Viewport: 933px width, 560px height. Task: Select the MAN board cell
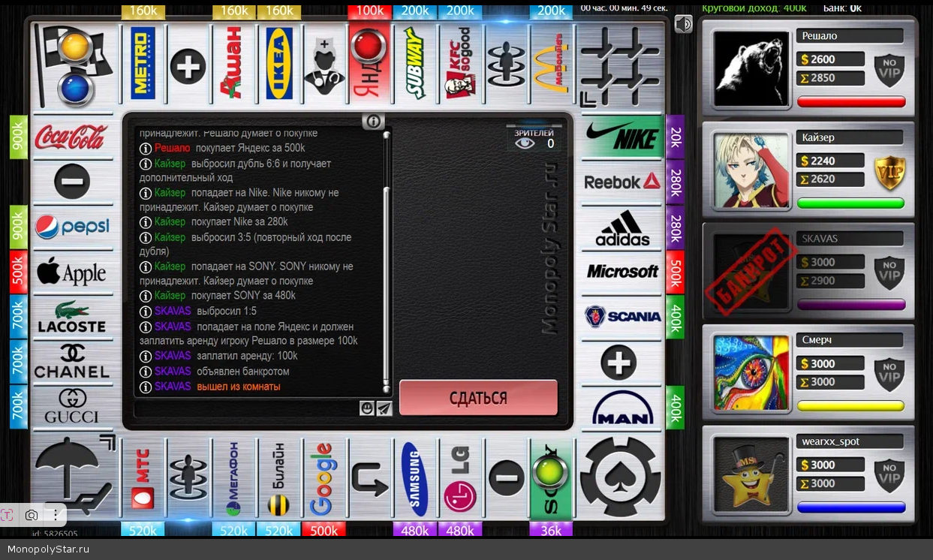click(x=621, y=408)
